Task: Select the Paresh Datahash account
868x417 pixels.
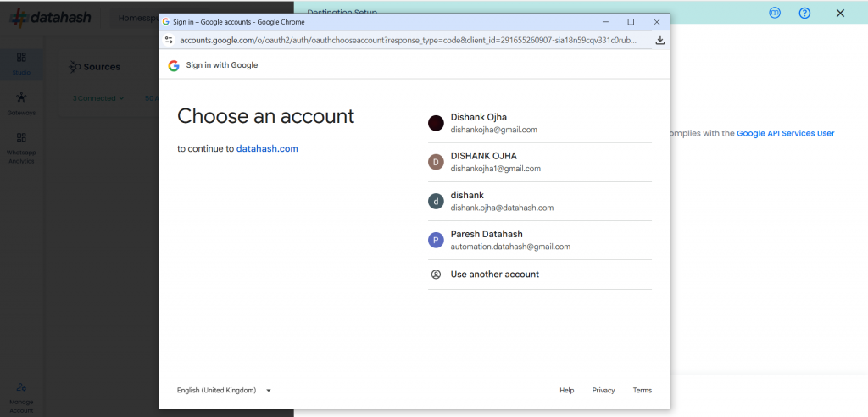Action: coord(540,241)
